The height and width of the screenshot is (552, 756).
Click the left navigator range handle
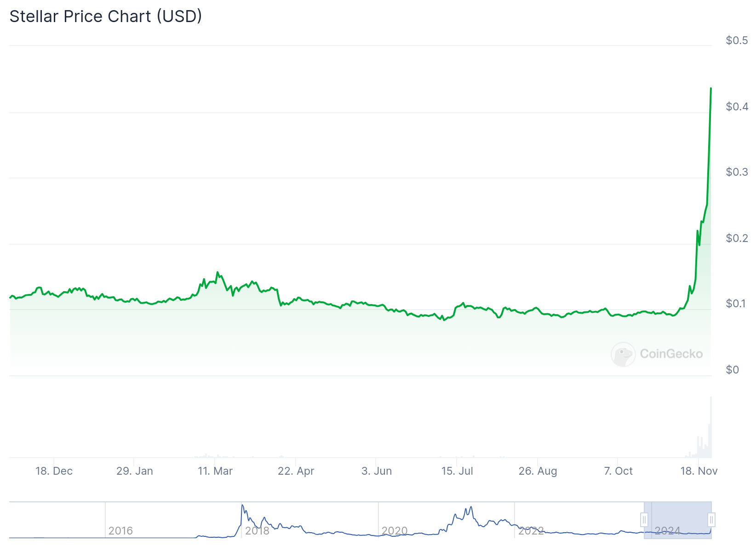click(644, 520)
